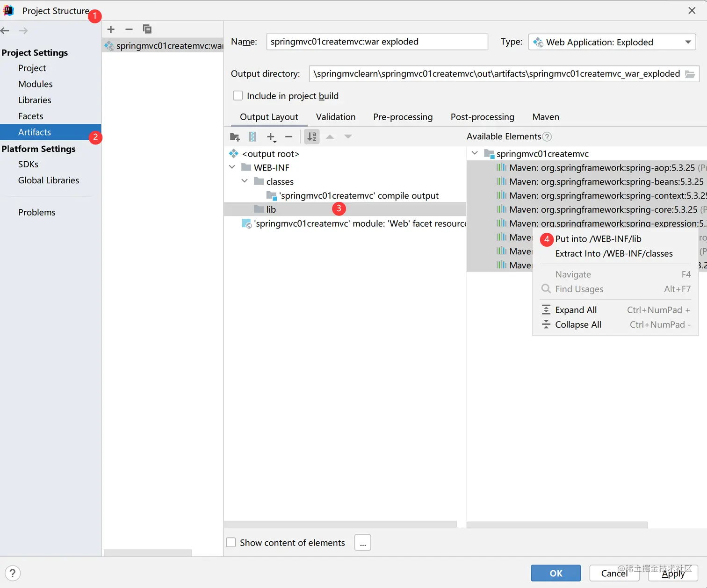Open ellipsis options next to Show content

(x=363, y=543)
